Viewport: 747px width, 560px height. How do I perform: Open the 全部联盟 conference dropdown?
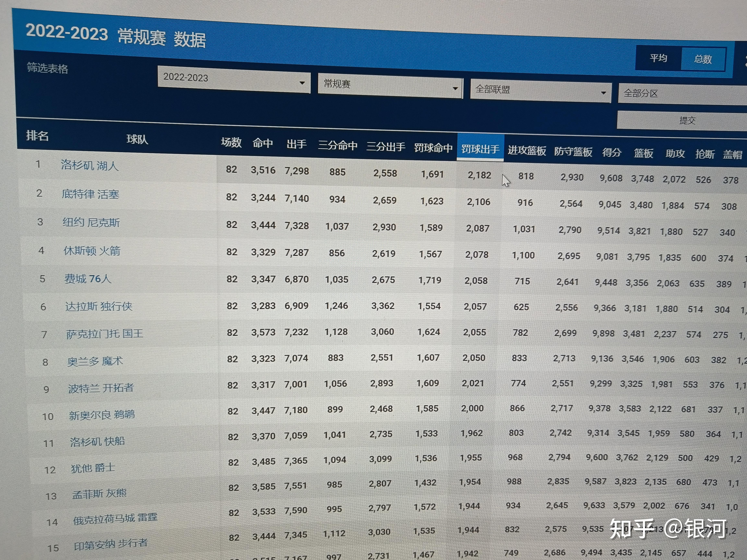541,91
